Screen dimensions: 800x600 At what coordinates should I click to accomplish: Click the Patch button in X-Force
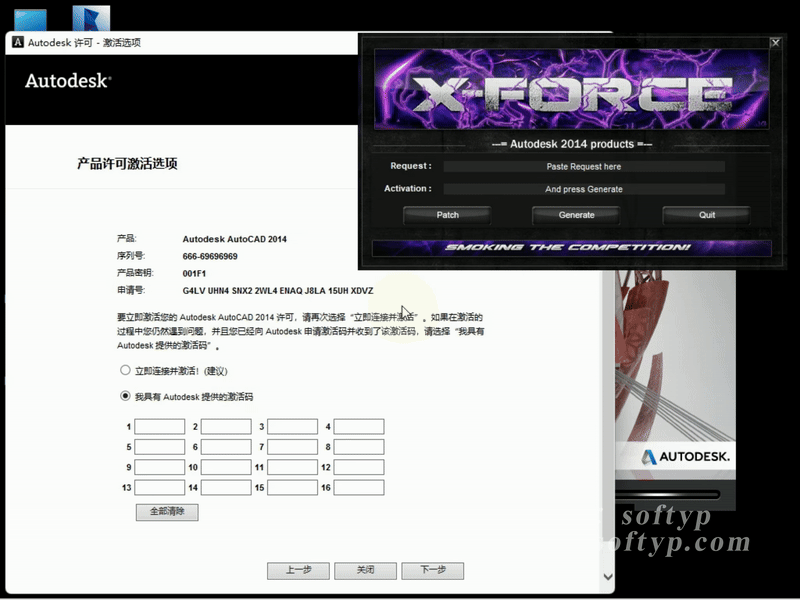coord(447,215)
